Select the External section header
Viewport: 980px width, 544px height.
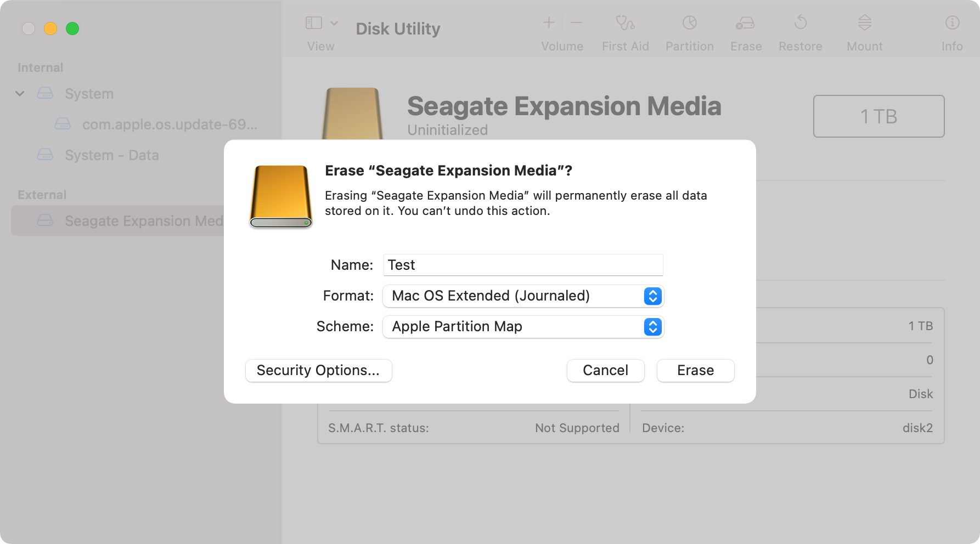point(42,195)
